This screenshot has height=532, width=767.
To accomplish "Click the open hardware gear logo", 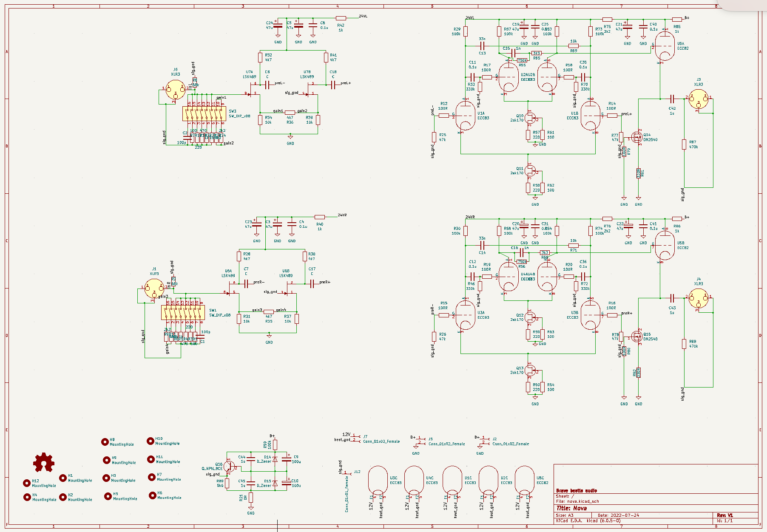I will click(x=44, y=462).
